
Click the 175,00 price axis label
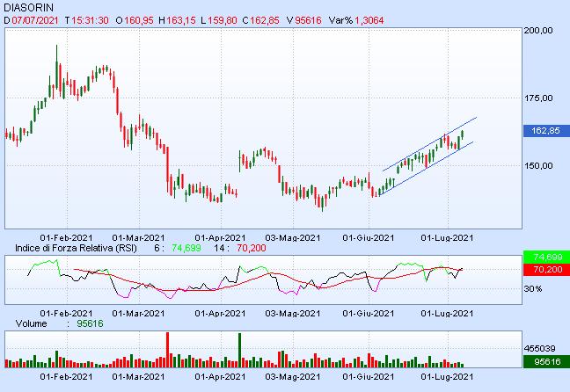point(538,98)
